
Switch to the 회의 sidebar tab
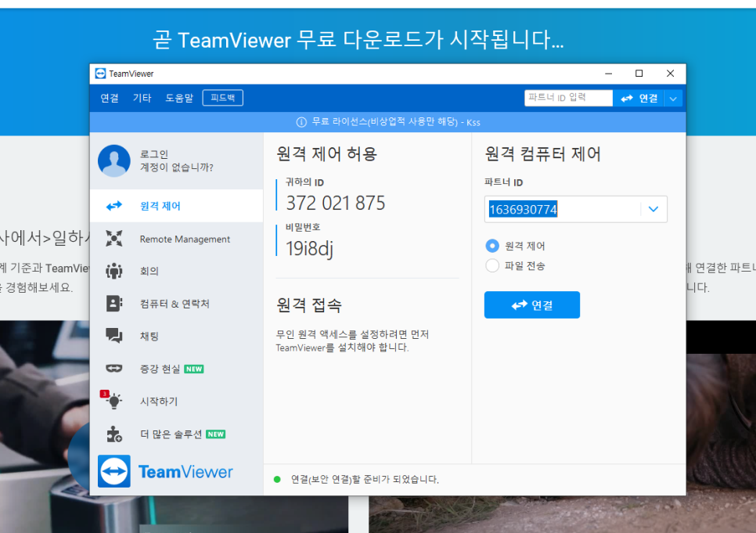pos(176,271)
